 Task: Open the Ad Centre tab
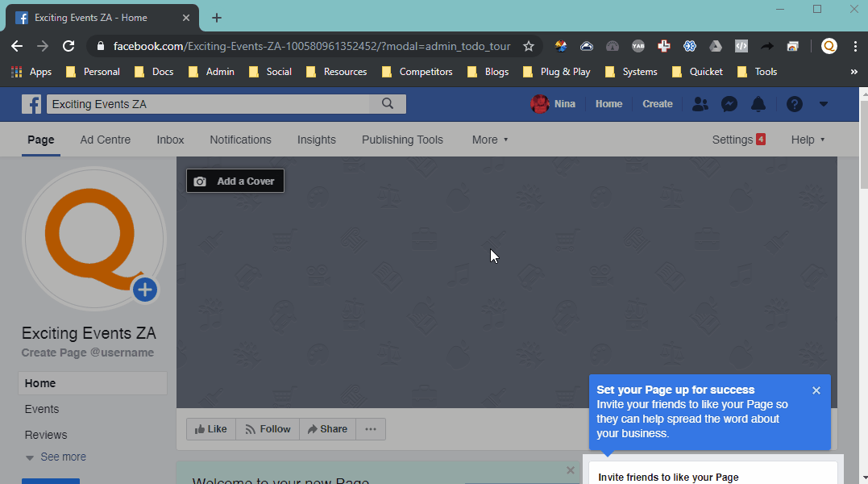(x=106, y=140)
